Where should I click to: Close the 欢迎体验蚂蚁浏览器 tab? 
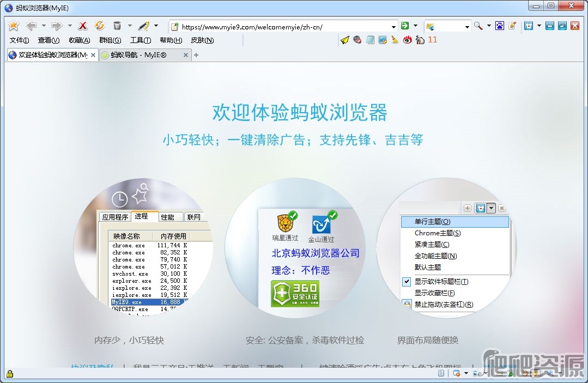[93, 54]
